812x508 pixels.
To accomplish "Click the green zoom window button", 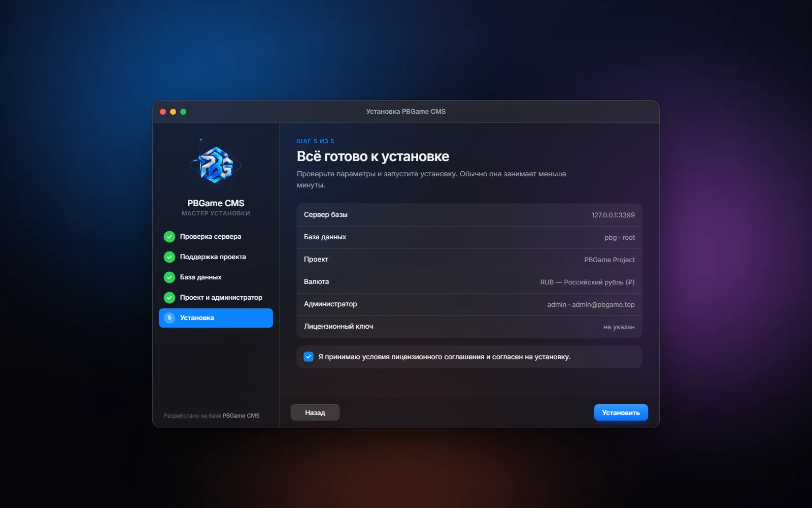I will (183, 112).
